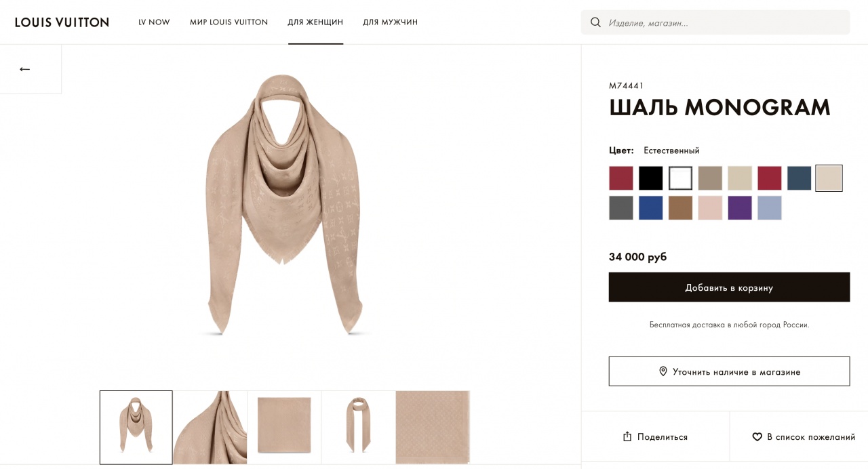Click the wishlist heart icon
This screenshot has width=868, height=469.
click(x=757, y=437)
